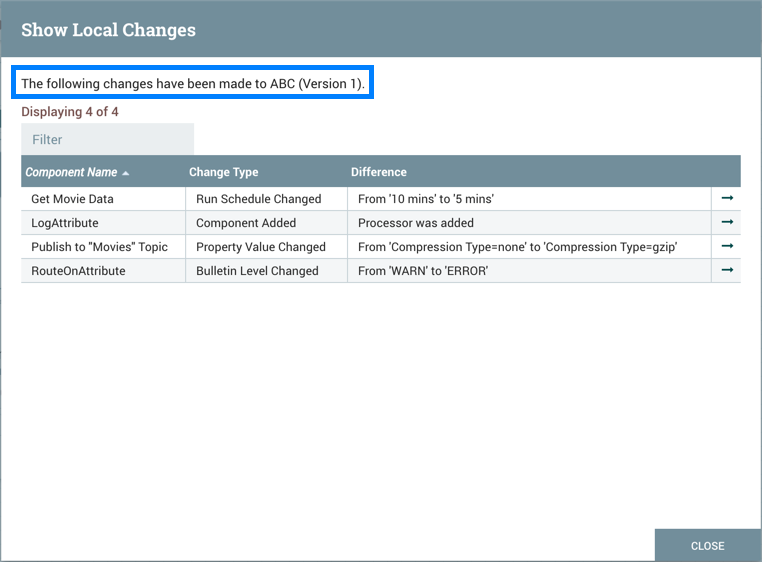
Task: Click the Filter input field
Action: pyautogui.click(x=107, y=140)
